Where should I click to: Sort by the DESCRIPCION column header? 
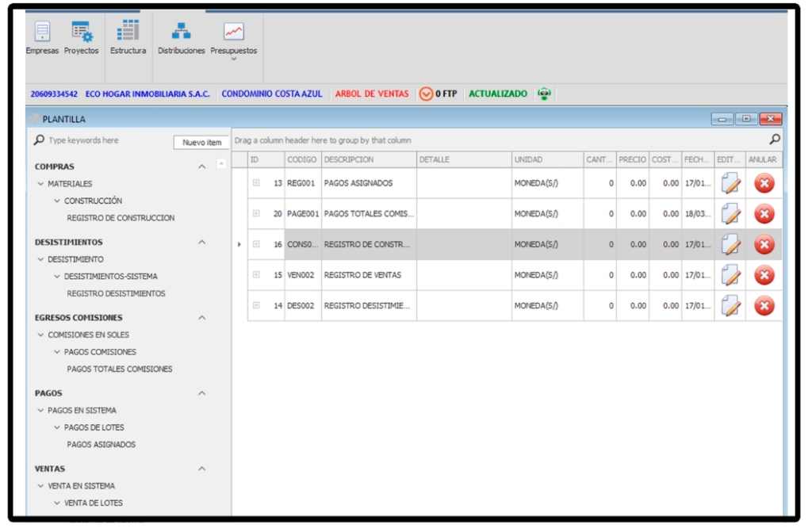tap(369, 159)
